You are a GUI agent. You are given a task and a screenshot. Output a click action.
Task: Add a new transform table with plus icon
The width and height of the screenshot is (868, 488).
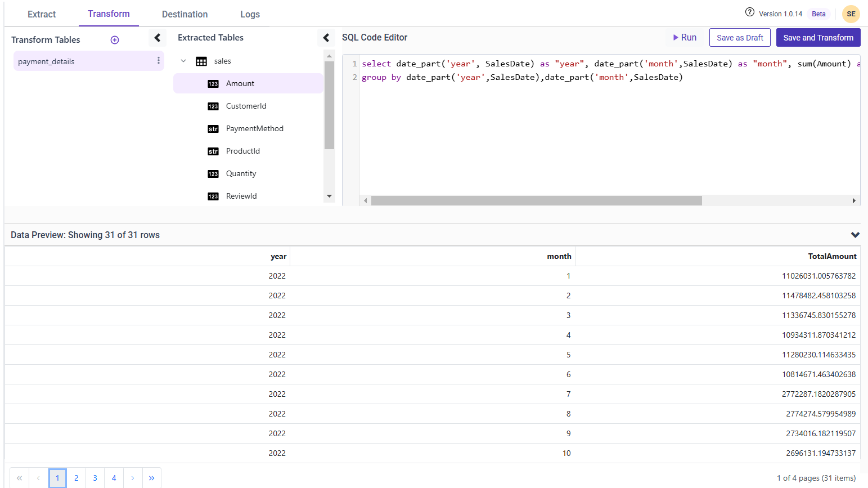(x=115, y=40)
